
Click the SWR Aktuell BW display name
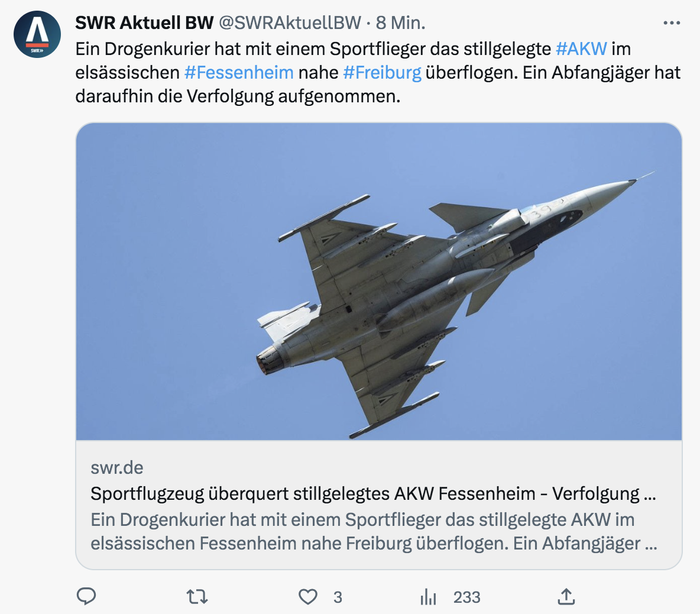[144, 23]
